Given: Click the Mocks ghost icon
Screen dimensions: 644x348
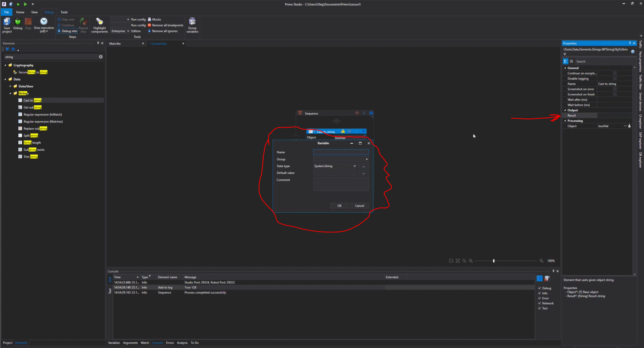Looking at the screenshot, I should coord(150,19).
